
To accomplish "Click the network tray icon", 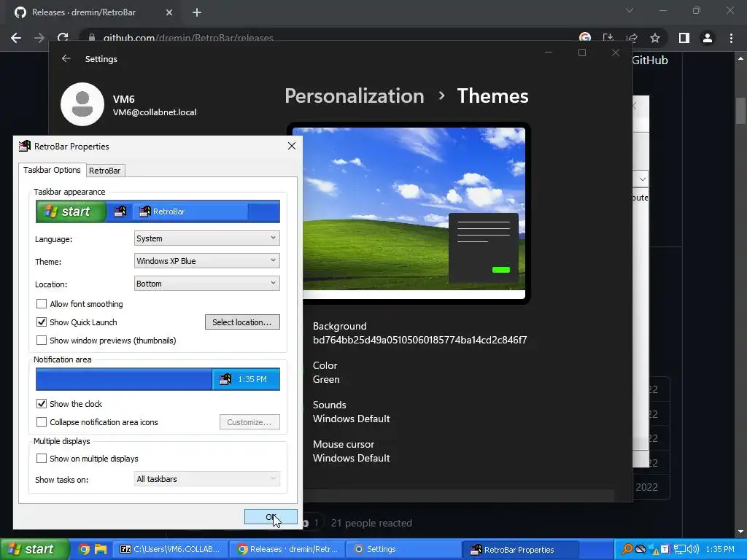I will [x=679, y=550].
